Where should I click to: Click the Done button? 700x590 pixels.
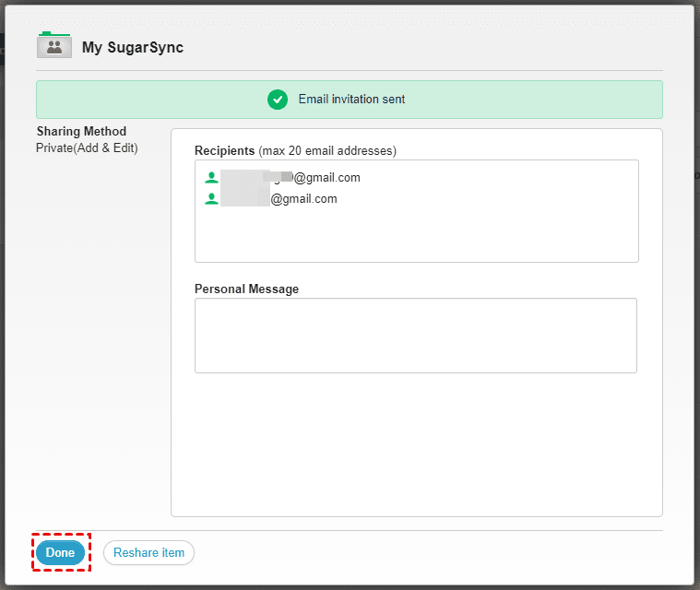coord(60,552)
